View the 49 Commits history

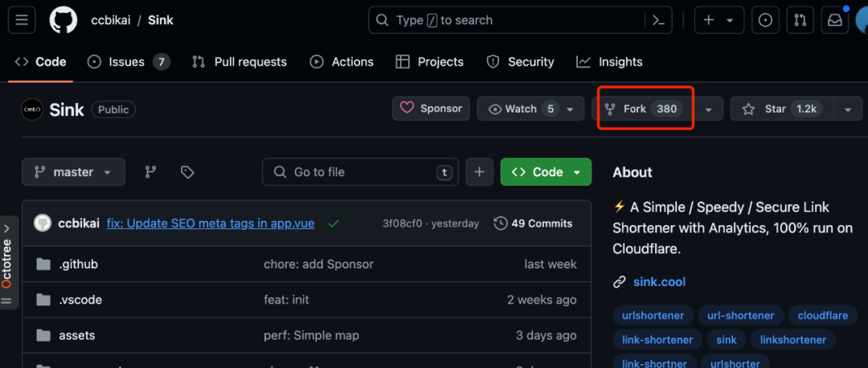533,223
